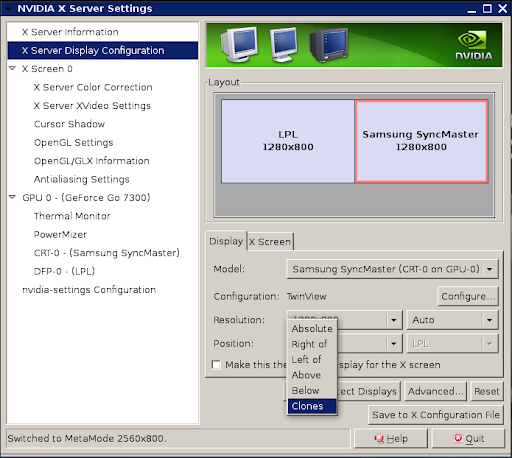Select X Server Display Configuration entry

[x=103, y=50]
